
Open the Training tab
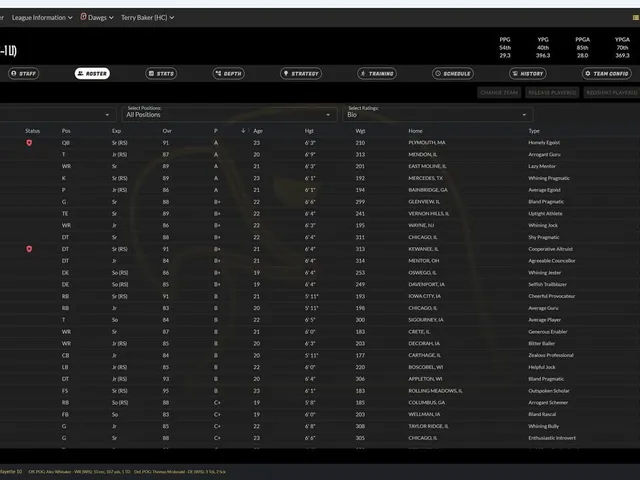coord(377,73)
